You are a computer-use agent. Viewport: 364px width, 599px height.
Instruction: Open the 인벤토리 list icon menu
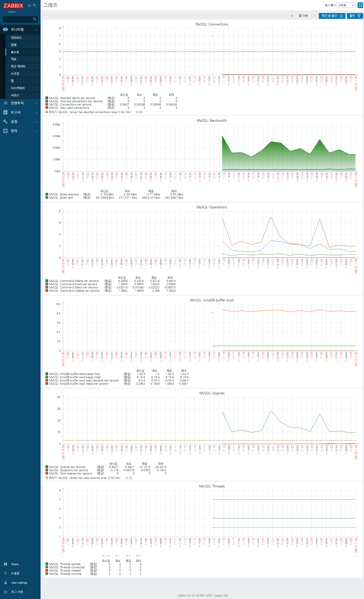(5, 103)
